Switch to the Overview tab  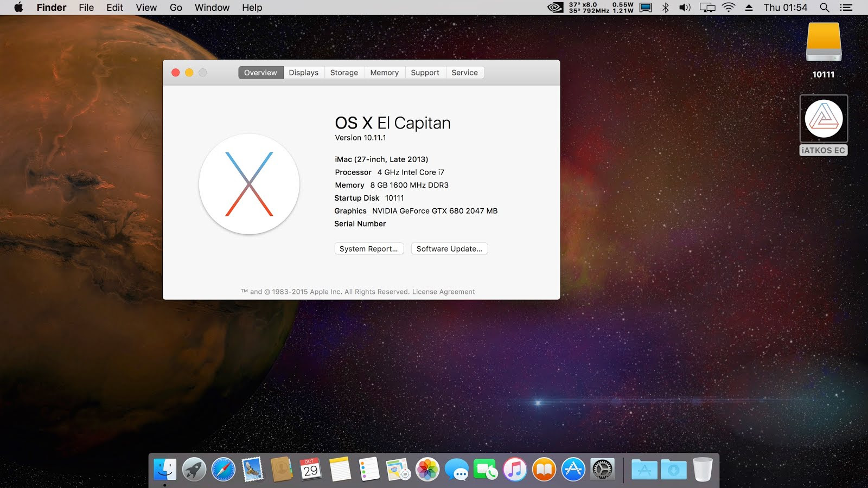coord(260,73)
